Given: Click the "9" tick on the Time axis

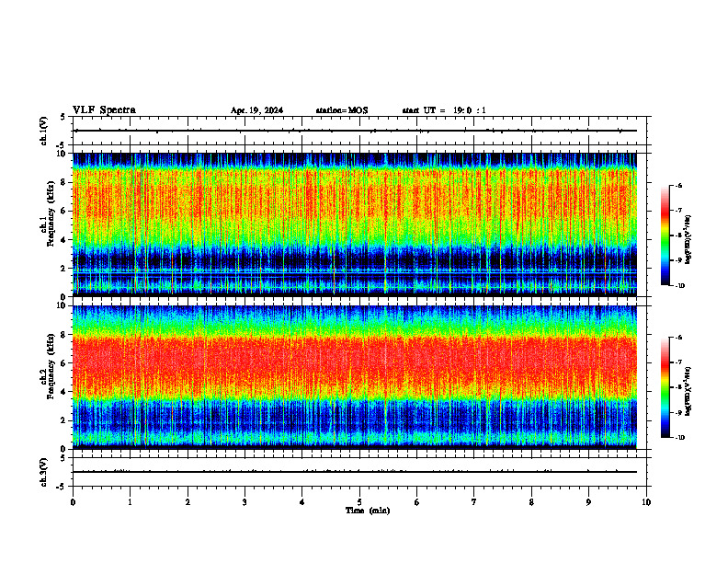Looking at the screenshot, I should [588, 502].
